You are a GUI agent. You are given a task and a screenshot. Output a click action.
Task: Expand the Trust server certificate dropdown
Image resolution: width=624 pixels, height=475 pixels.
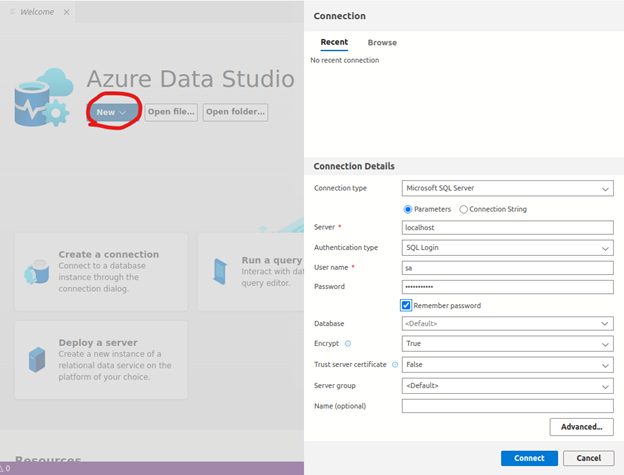point(507,365)
